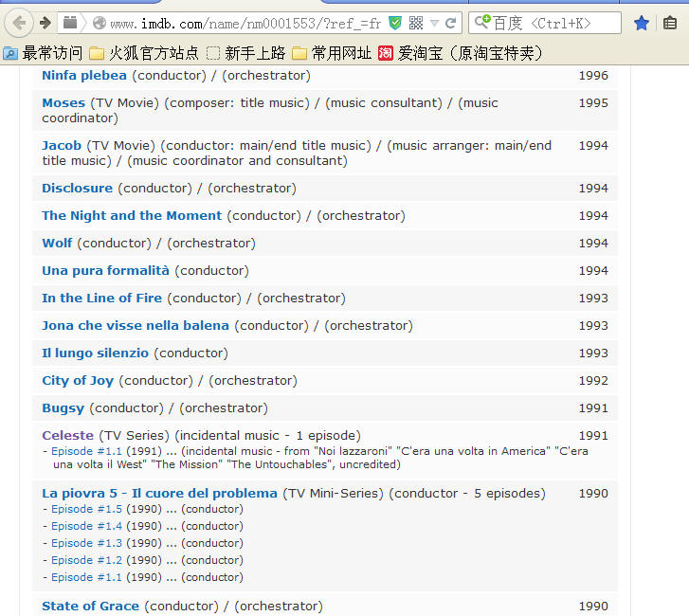Select the 1990 year beside La piovra 5
Image resolution: width=689 pixels, height=616 pixels.
tap(593, 494)
